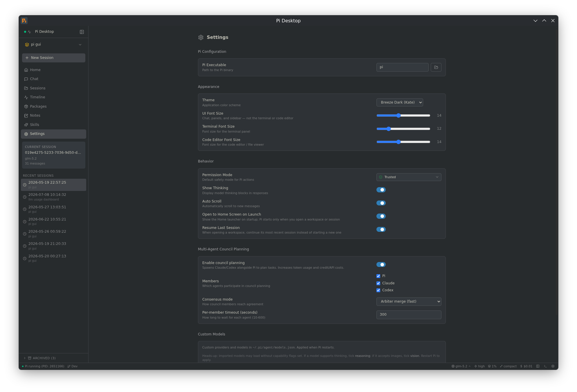Image resolution: width=577 pixels, height=392 pixels.
Task: Toggle the Show Thinking switch
Action: (381, 190)
